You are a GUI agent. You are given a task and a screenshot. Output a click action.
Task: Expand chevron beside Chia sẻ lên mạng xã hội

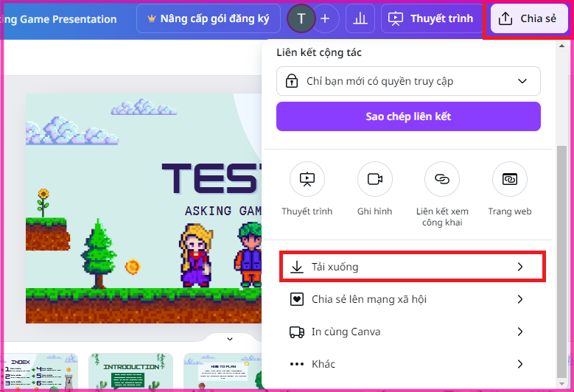(x=520, y=299)
